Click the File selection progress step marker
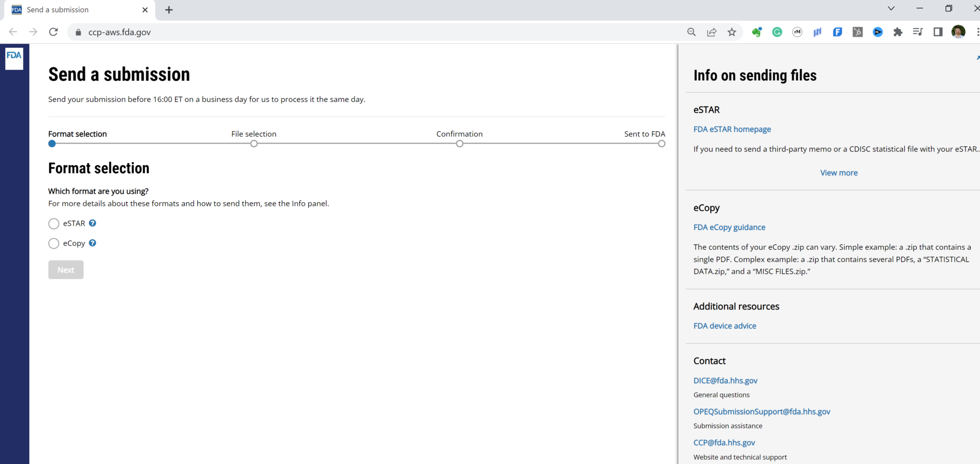 (x=254, y=144)
